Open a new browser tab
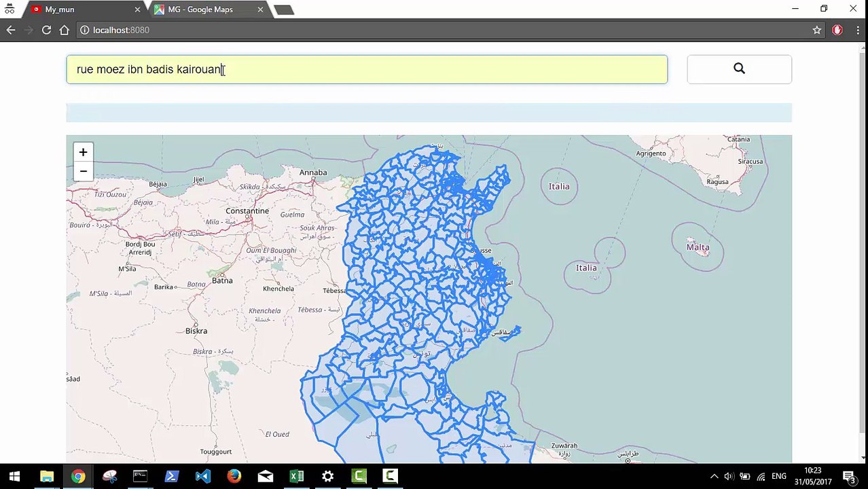The height and width of the screenshot is (489, 868). pos(284,10)
